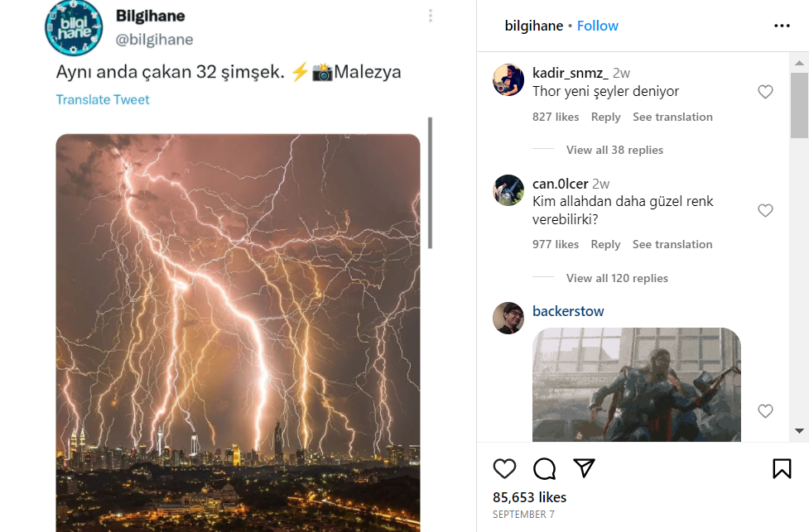
Task: Open the comment bubble icon
Action: 544,469
